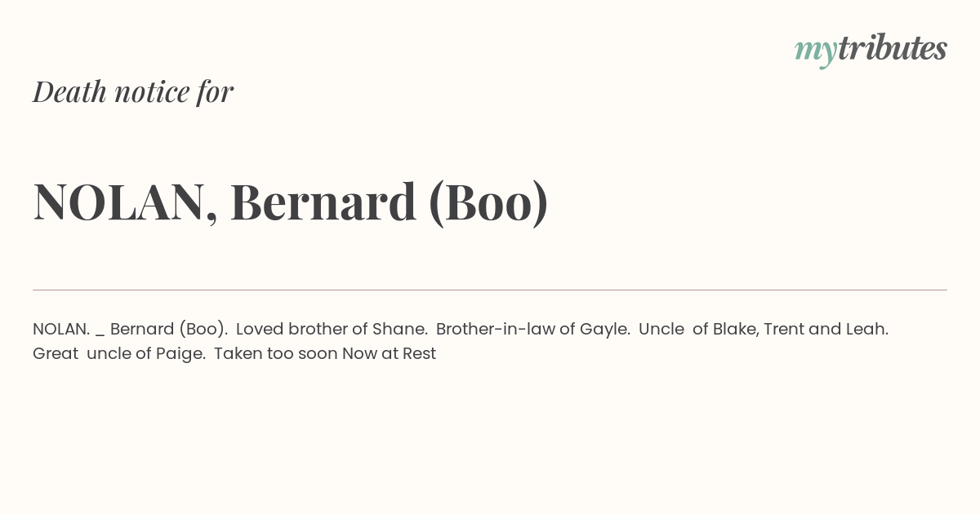
Task: Click the large "NOLAN, Bernard (Boo)" title
Action: point(291,202)
